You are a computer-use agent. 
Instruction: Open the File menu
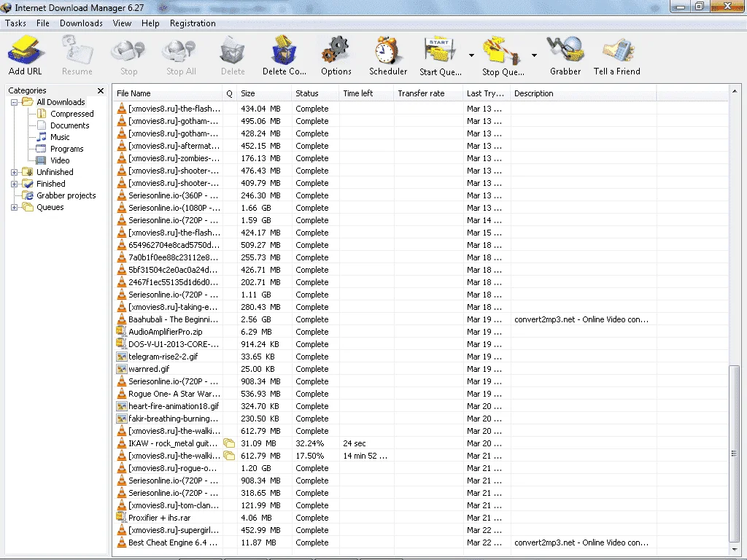(43, 23)
